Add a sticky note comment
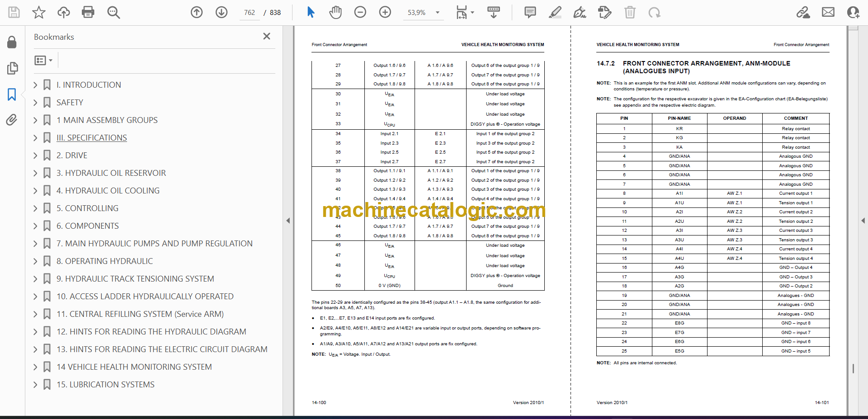Screen dimensions: 868x419 tap(530, 12)
